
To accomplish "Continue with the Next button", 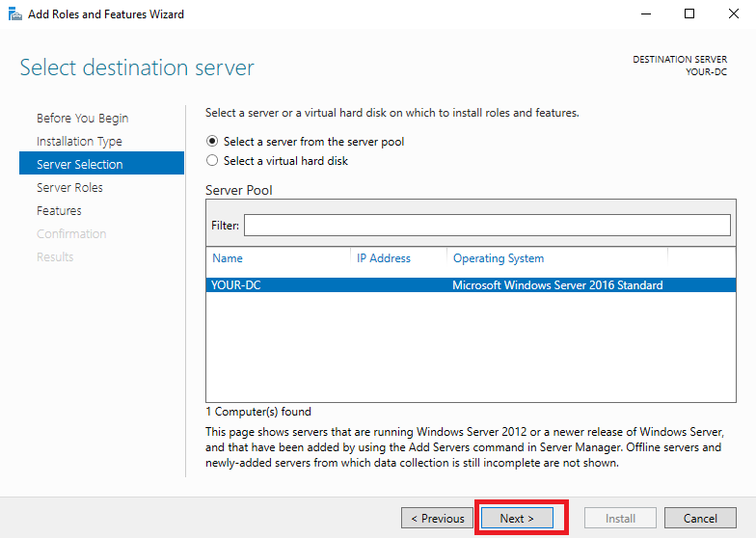I will point(517,519).
